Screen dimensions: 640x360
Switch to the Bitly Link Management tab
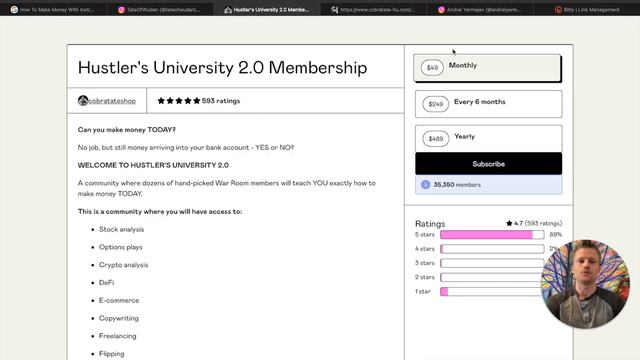point(587,9)
